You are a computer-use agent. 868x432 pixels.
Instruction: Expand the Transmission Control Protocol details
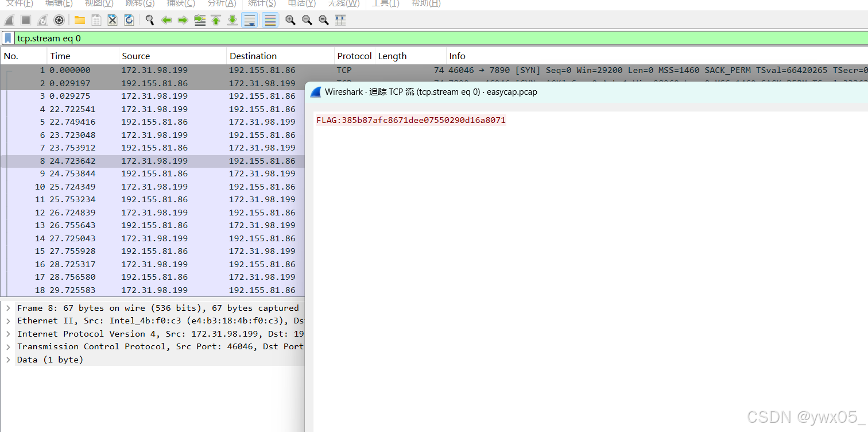7,346
